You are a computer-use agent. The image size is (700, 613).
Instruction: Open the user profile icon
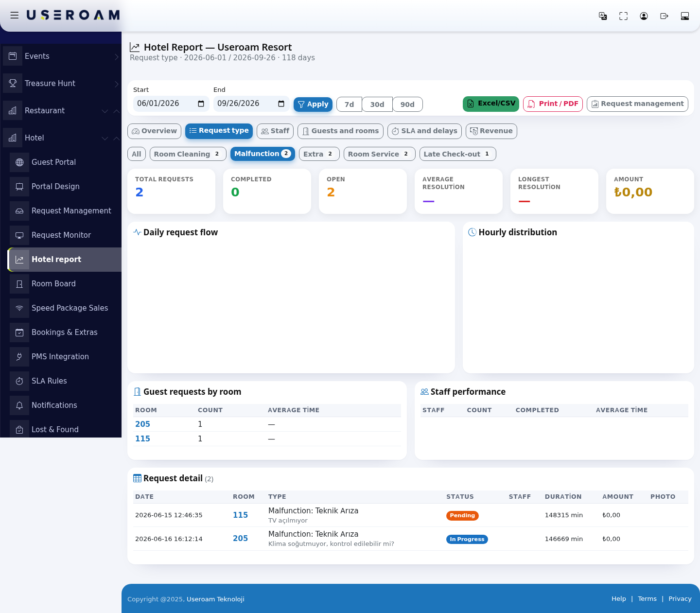point(644,16)
